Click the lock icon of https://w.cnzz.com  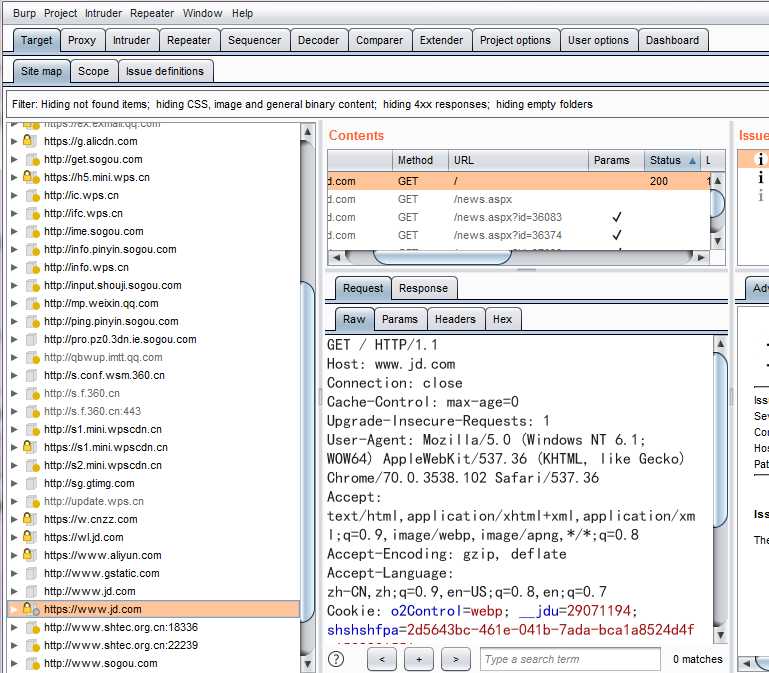click(x=28, y=519)
